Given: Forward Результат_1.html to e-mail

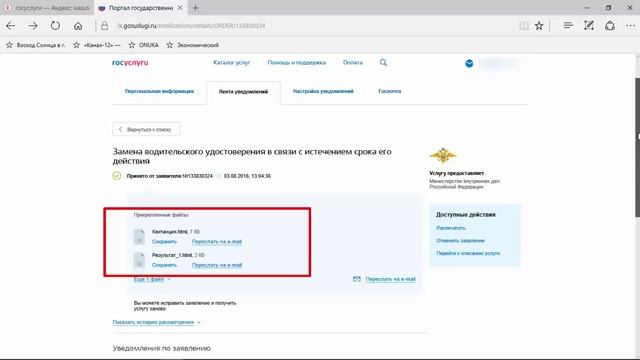Looking at the screenshot, I should (x=217, y=265).
